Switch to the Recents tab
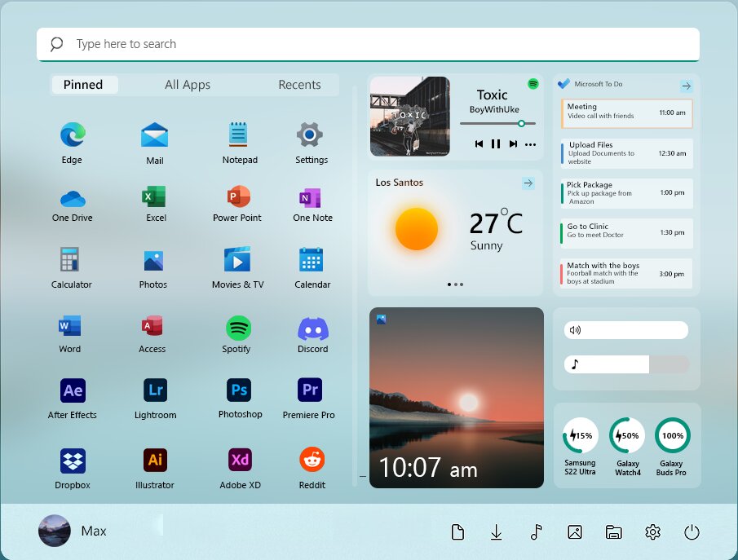738x560 pixels. click(x=299, y=85)
